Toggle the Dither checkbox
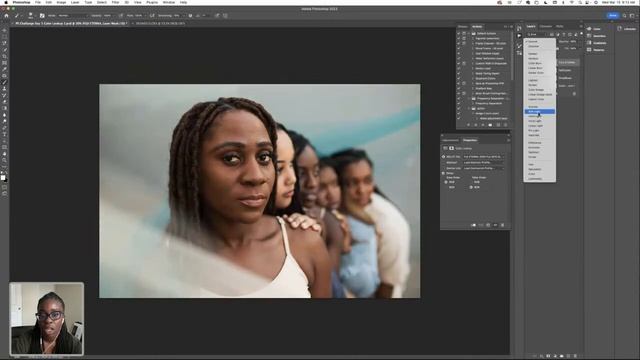 point(444,173)
